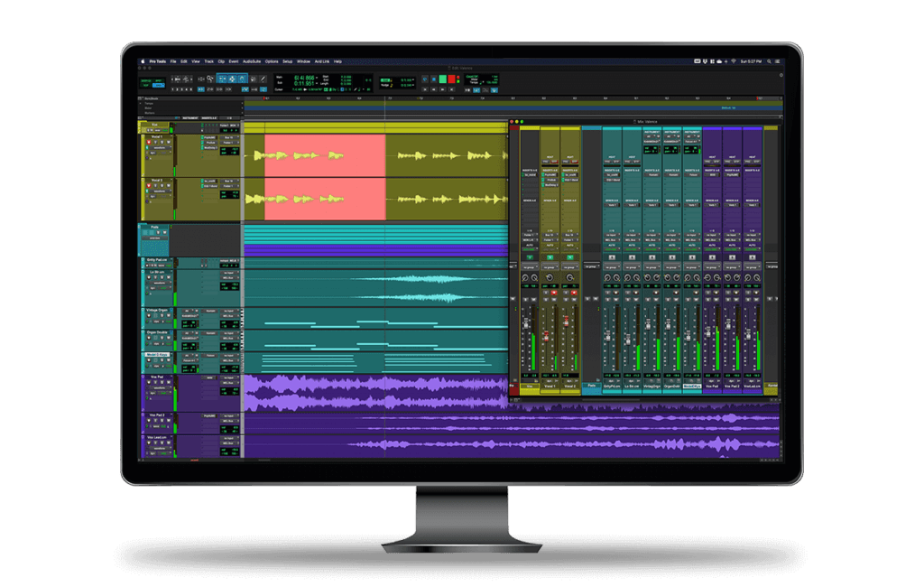Solo the Vocal 1 track
924x587 pixels.
click(155, 142)
